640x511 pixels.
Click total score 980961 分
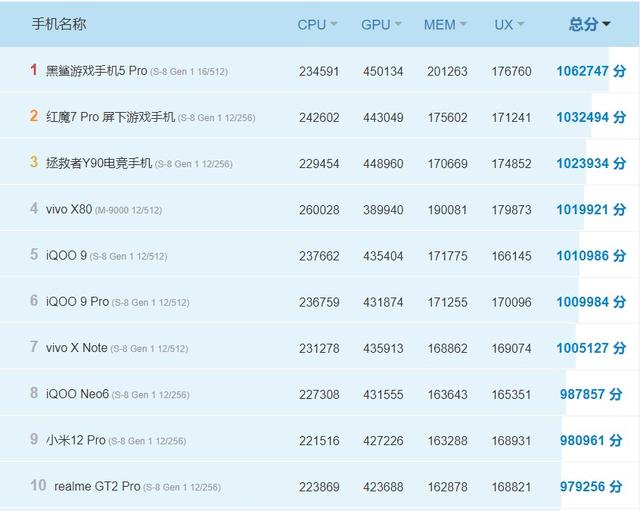(591, 440)
